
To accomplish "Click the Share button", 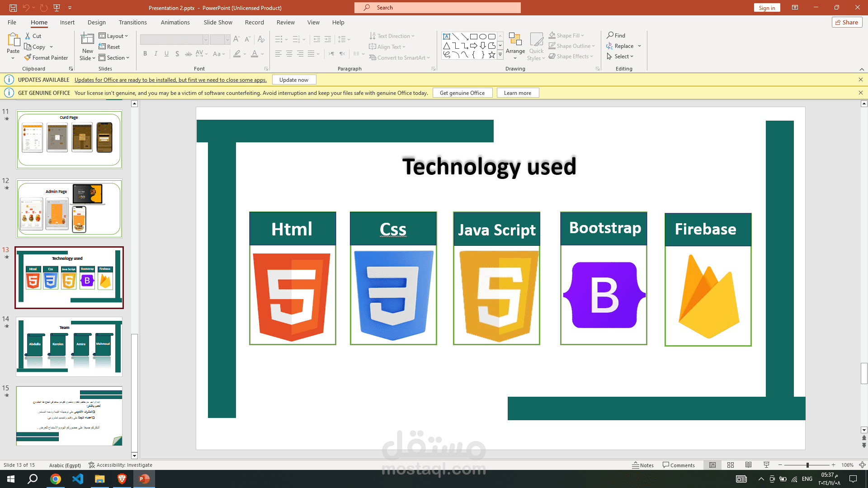I will [x=847, y=23].
